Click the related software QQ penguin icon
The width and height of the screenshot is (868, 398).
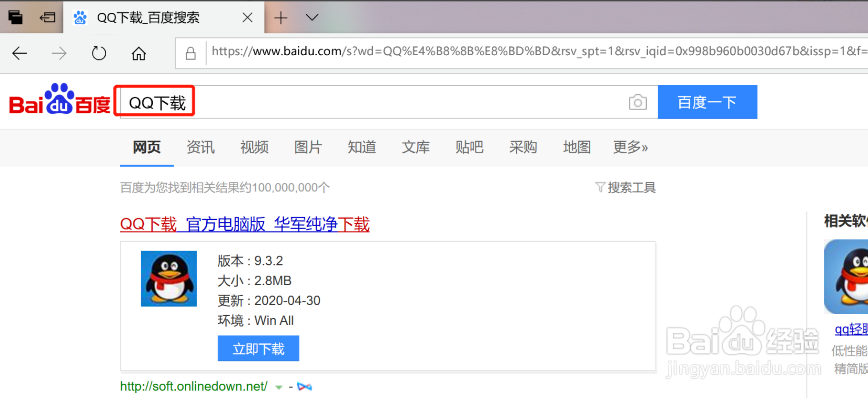847,277
